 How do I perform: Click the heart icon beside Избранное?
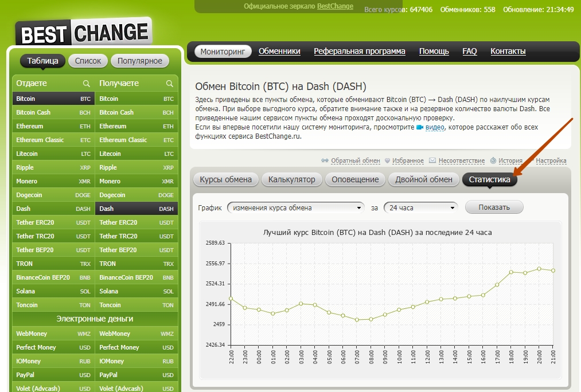pos(387,160)
